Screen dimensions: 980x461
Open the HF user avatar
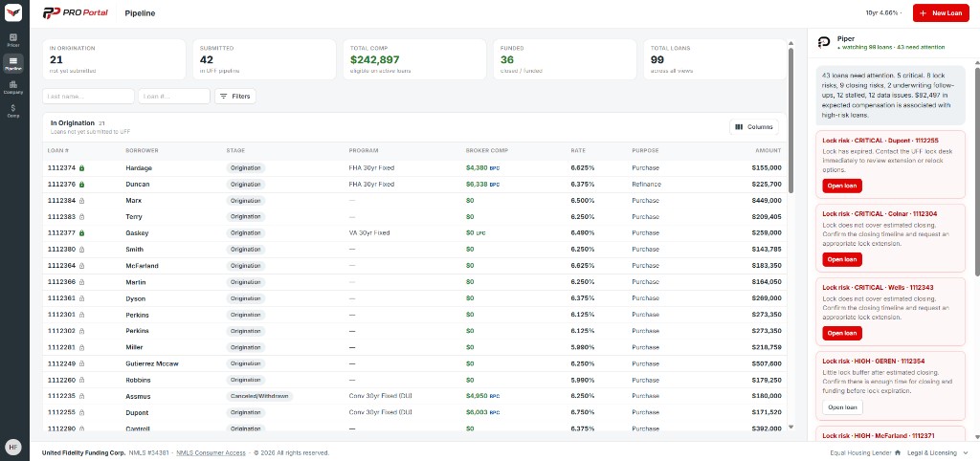pos(13,447)
